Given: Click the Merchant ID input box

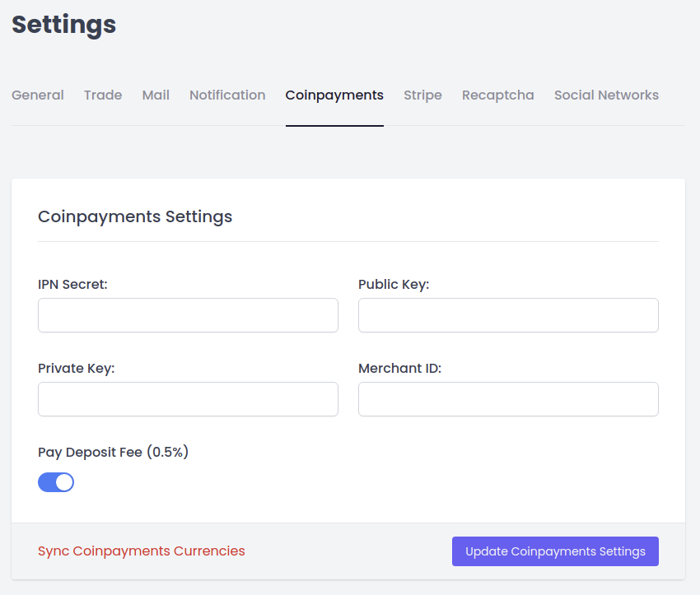Looking at the screenshot, I should coord(508,399).
